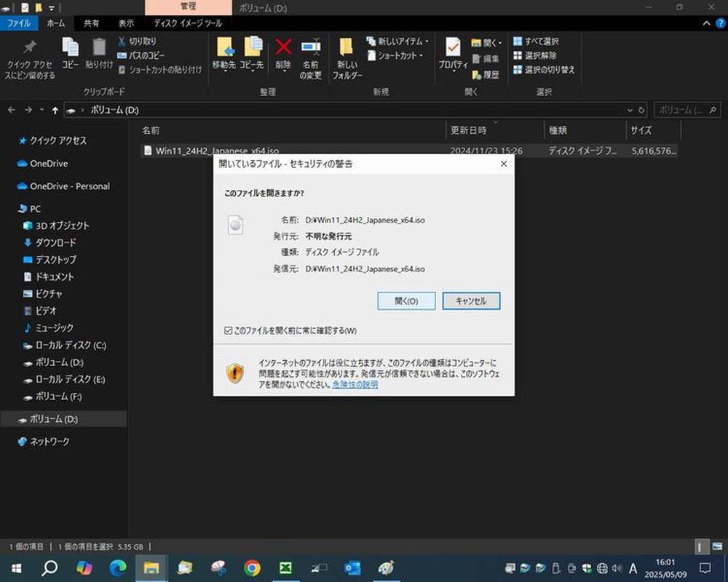
Task: Click Open (開く(O)) in the security dialog
Action: (406, 300)
